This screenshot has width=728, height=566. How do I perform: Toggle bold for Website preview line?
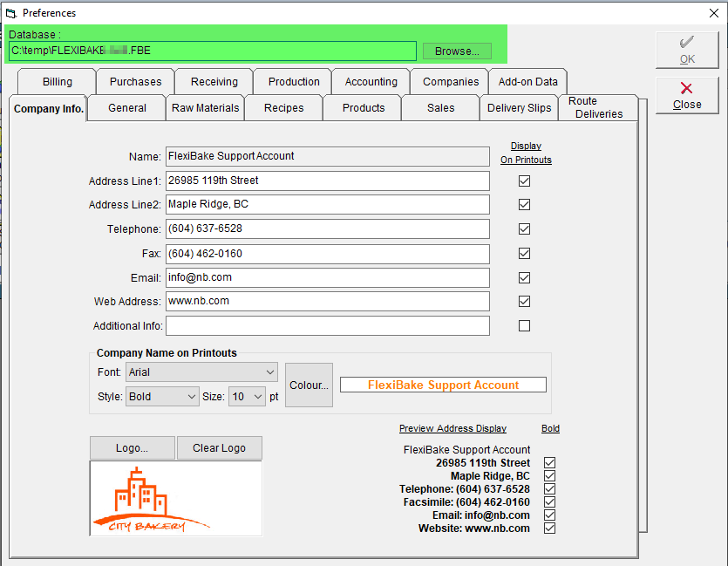550,528
